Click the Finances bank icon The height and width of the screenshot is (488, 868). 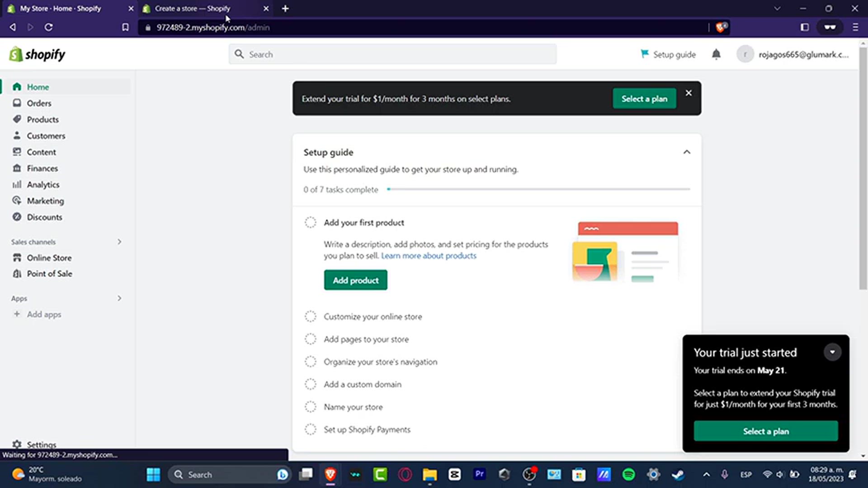(17, 168)
